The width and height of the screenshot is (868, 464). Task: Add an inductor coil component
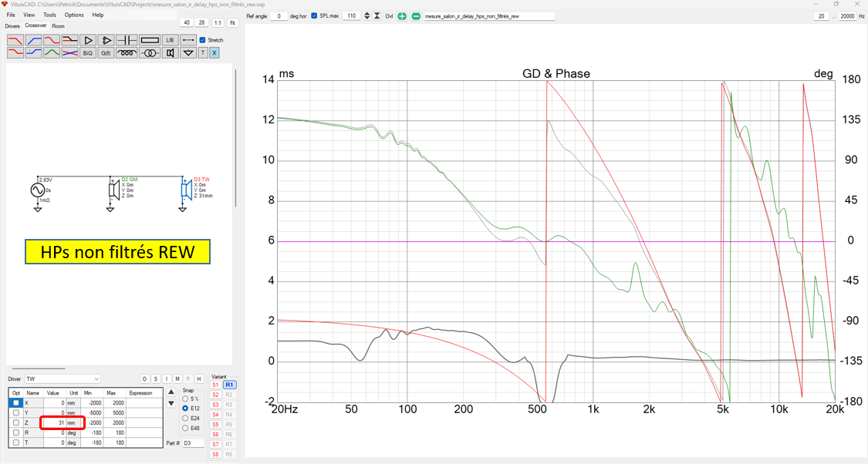click(x=127, y=53)
